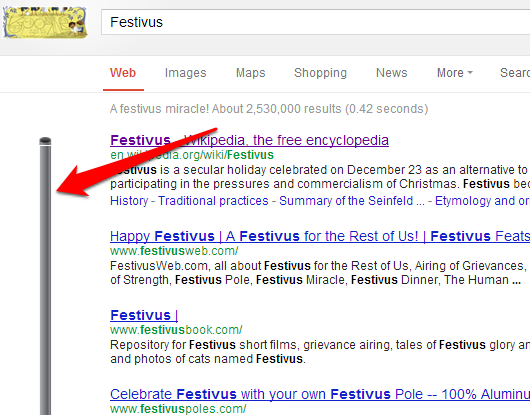Go to the Shopping tab
Screen dimensions: 530x415
tap(320, 73)
